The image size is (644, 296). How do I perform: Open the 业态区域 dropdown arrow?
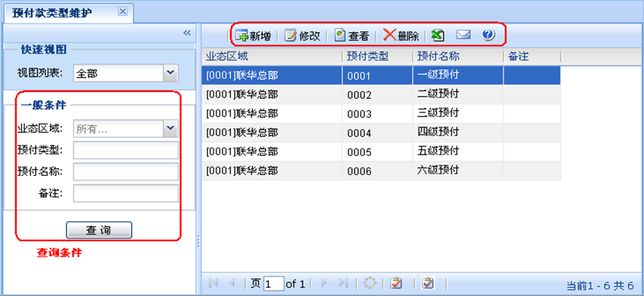click(x=171, y=129)
